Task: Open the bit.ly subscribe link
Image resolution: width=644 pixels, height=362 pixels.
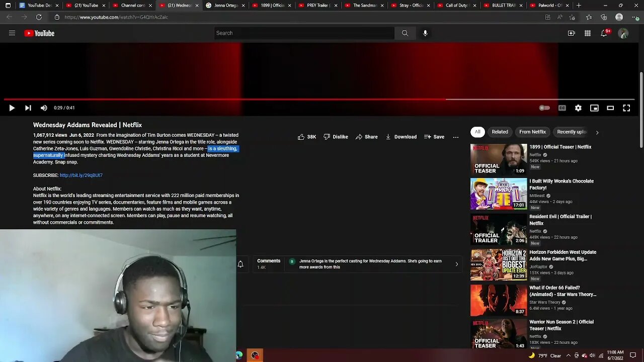Action: [81, 175]
